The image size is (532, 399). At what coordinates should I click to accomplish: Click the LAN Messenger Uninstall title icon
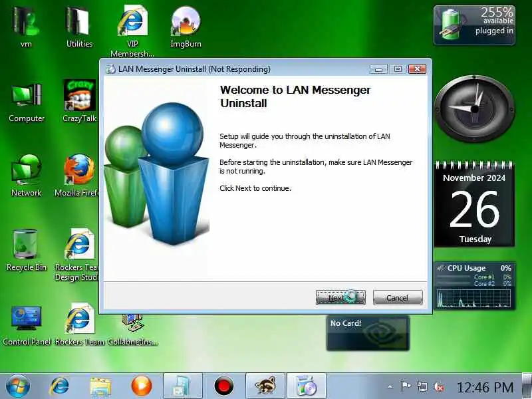[110, 69]
